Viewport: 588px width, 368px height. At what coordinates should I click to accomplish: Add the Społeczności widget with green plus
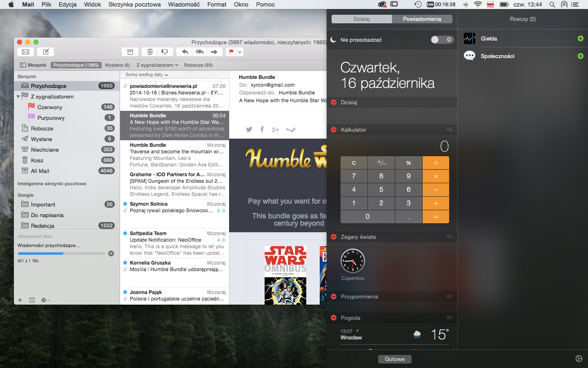581,56
